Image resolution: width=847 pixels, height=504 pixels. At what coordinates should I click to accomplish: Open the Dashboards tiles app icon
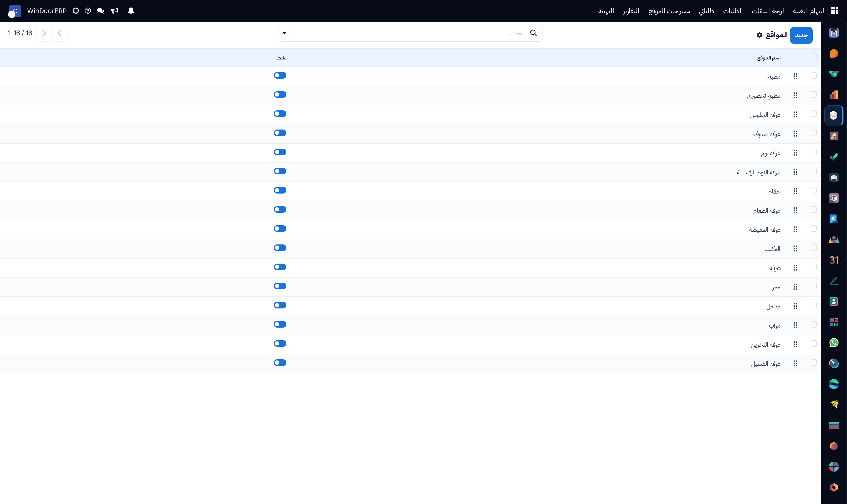click(x=834, y=322)
